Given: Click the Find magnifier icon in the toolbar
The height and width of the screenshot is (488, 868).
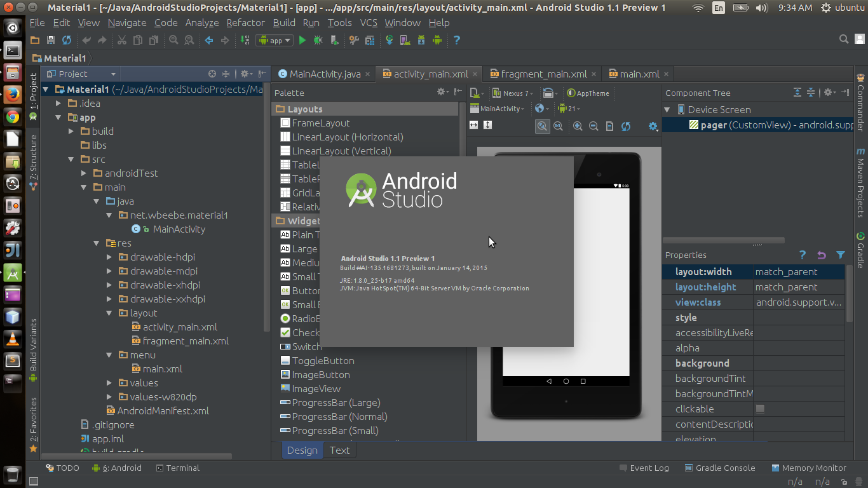Looking at the screenshot, I should (173, 40).
